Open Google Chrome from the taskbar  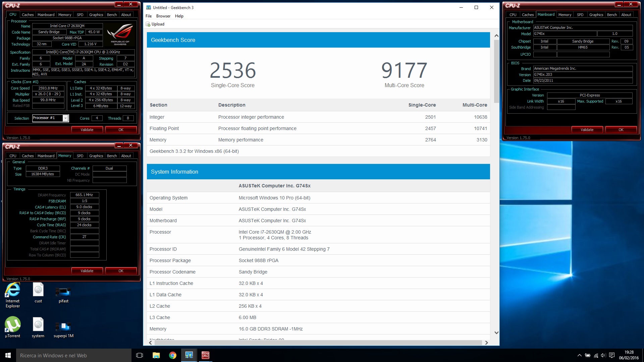pos(172,355)
